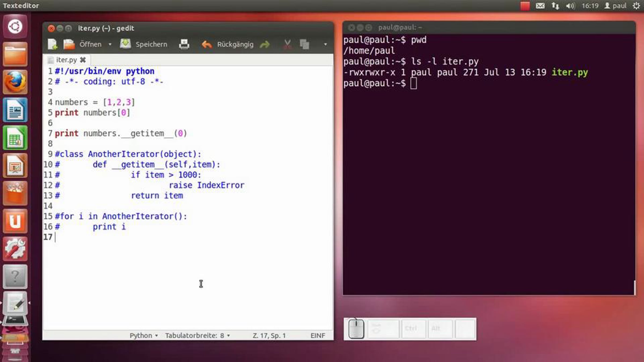Click the Rückgängig undo button
The image size is (644, 362).
click(228, 44)
